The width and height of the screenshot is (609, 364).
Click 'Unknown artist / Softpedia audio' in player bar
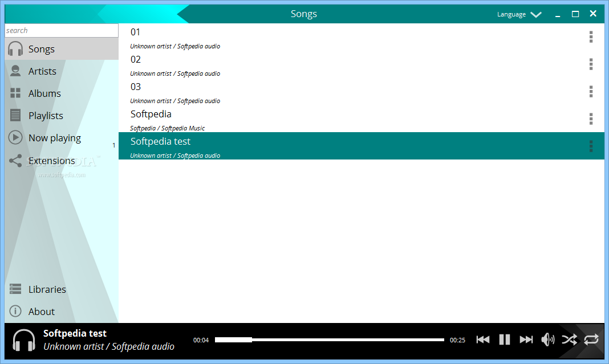[x=109, y=346]
